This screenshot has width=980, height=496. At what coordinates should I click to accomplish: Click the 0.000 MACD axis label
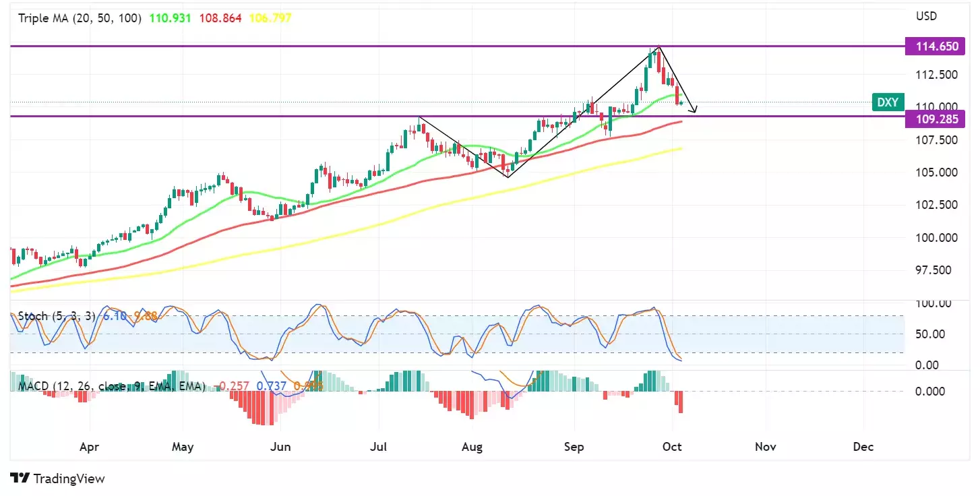930,391
